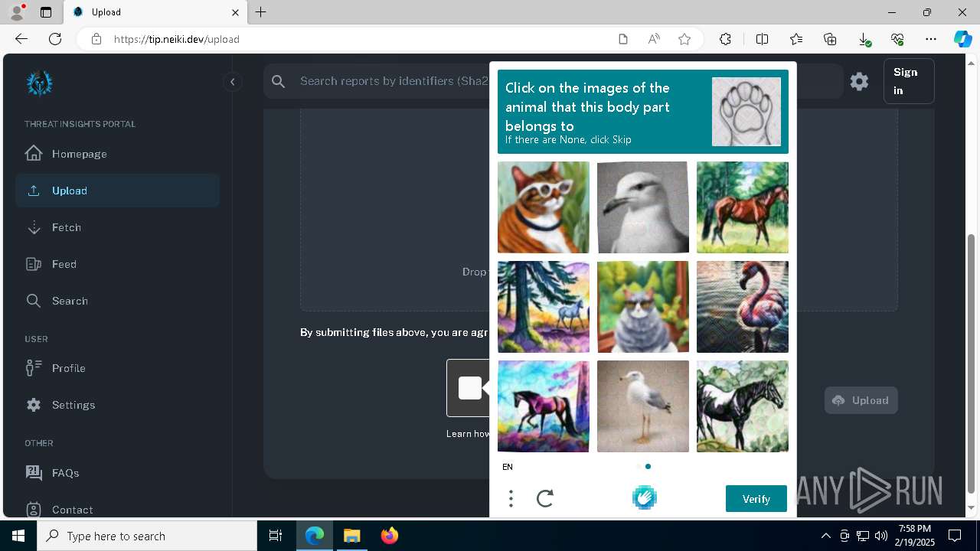Image resolution: width=980 pixels, height=551 pixels.
Task: Open the Windows Start menu
Action: click(x=18, y=536)
